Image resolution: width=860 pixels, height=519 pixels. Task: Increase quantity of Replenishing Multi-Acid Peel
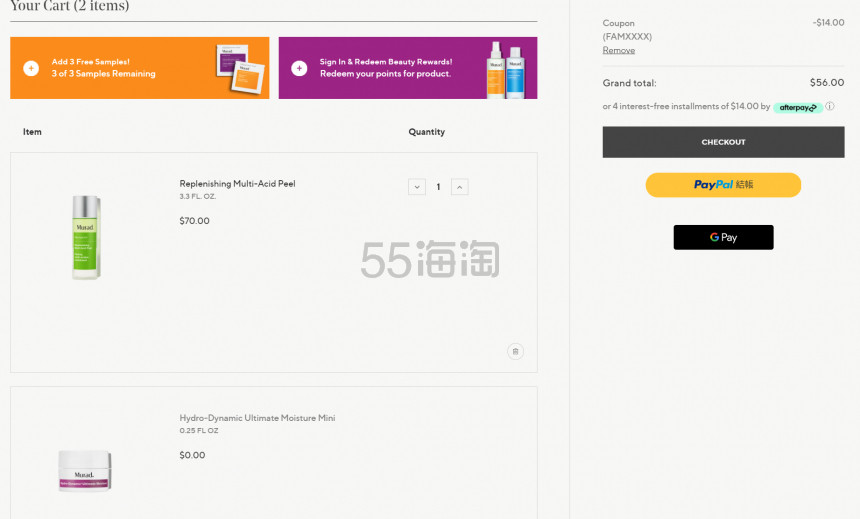click(x=460, y=187)
